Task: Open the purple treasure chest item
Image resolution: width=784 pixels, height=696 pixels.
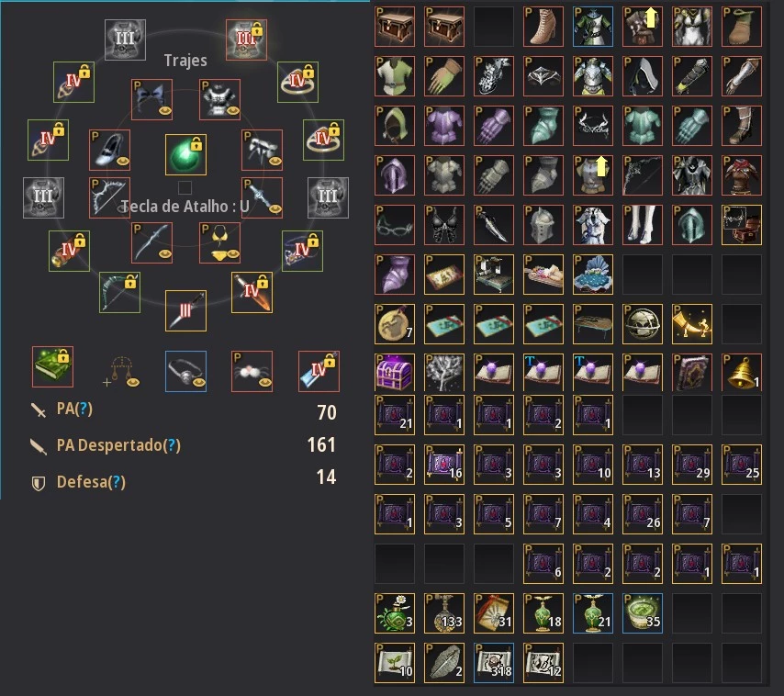Action: tap(395, 373)
